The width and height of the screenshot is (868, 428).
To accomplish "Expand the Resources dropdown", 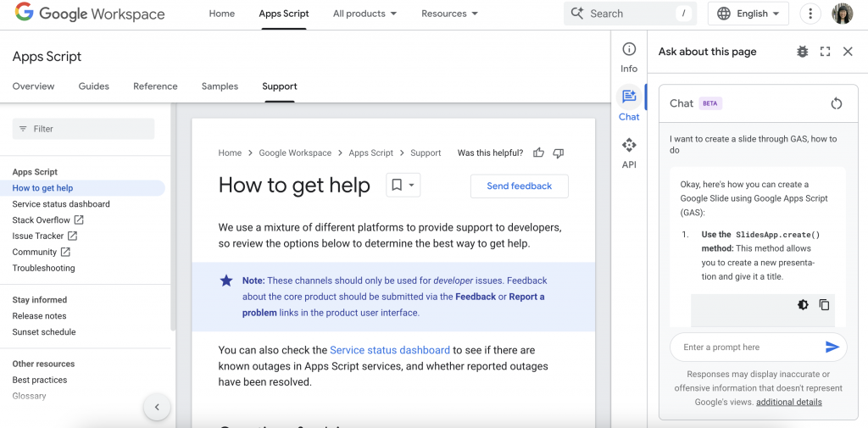I will [449, 14].
